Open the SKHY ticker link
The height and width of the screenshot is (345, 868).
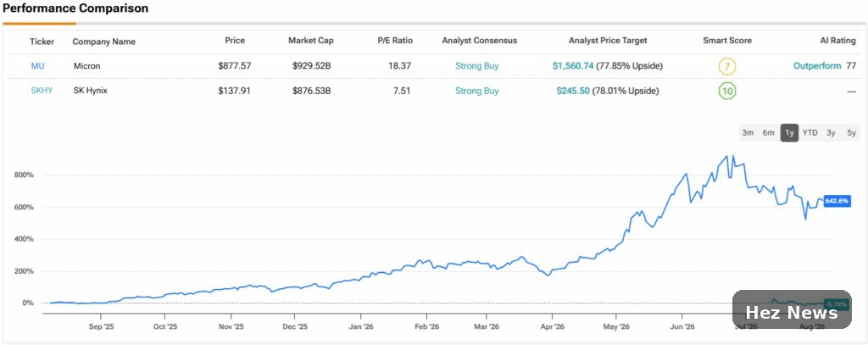coord(42,91)
